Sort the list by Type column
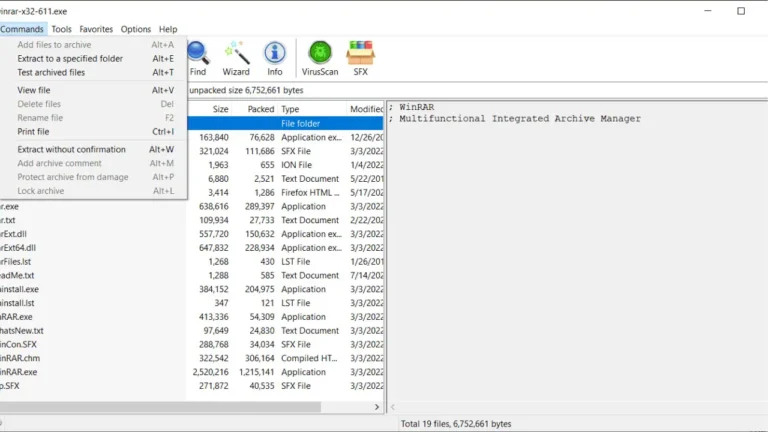 click(x=312, y=109)
